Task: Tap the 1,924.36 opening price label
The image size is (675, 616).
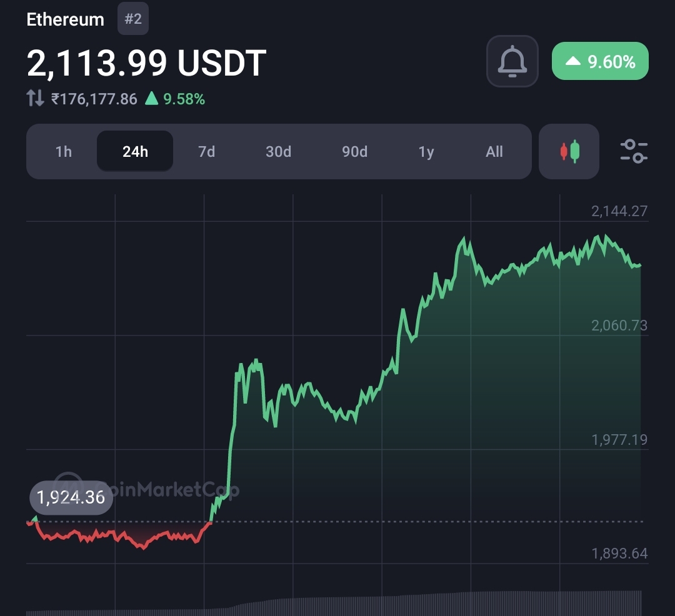Action: pos(71,498)
